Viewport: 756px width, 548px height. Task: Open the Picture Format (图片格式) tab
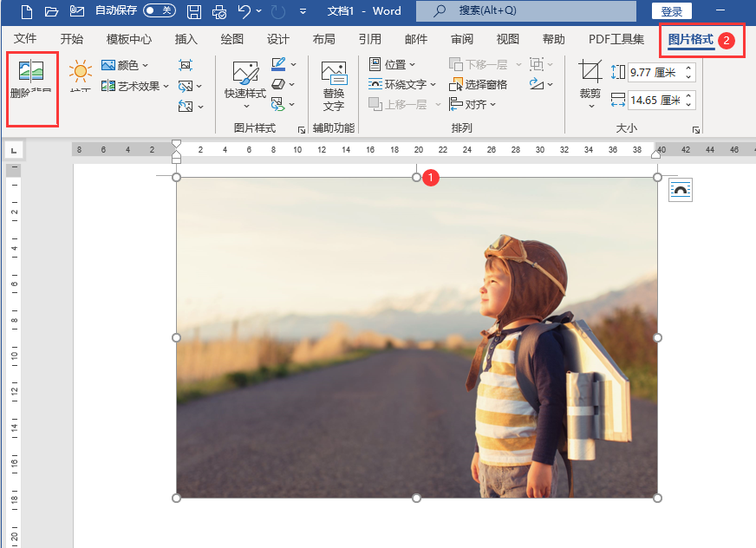(691, 39)
